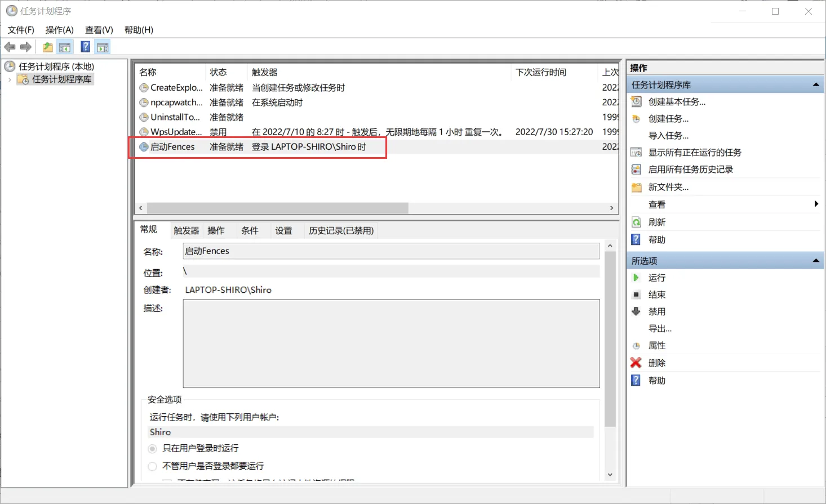Click the Forward arrow toolbar icon

pos(25,47)
